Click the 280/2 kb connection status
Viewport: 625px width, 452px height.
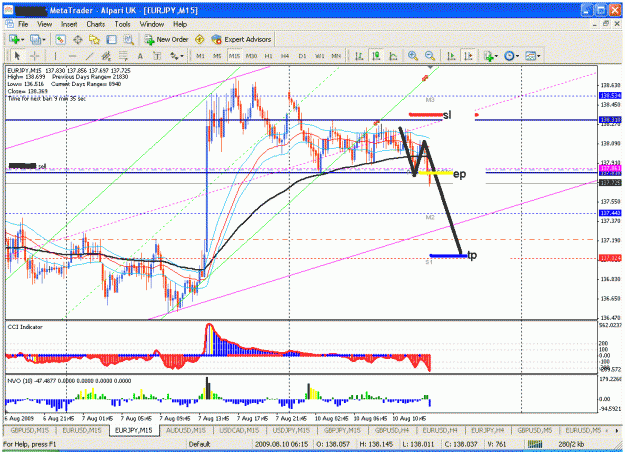(571, 444)
